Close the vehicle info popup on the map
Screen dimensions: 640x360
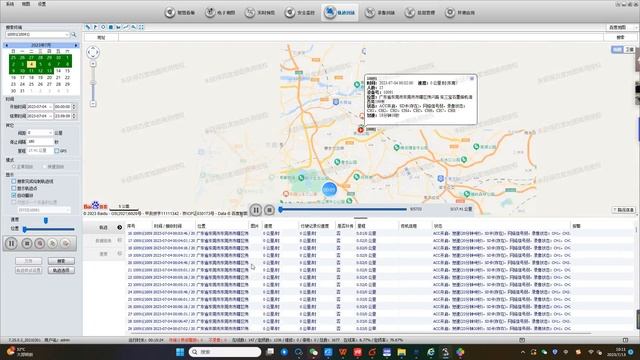point(472,78)
